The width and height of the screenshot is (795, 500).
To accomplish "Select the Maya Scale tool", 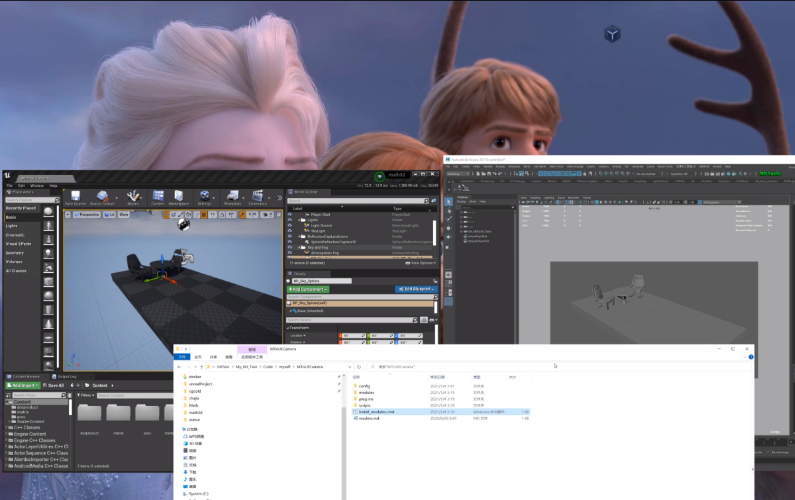I will pyautogui.click(x=449, y=247).
